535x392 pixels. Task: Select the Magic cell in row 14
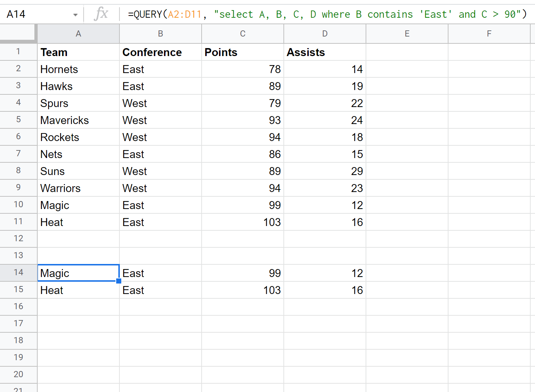(x=78, y=273)
